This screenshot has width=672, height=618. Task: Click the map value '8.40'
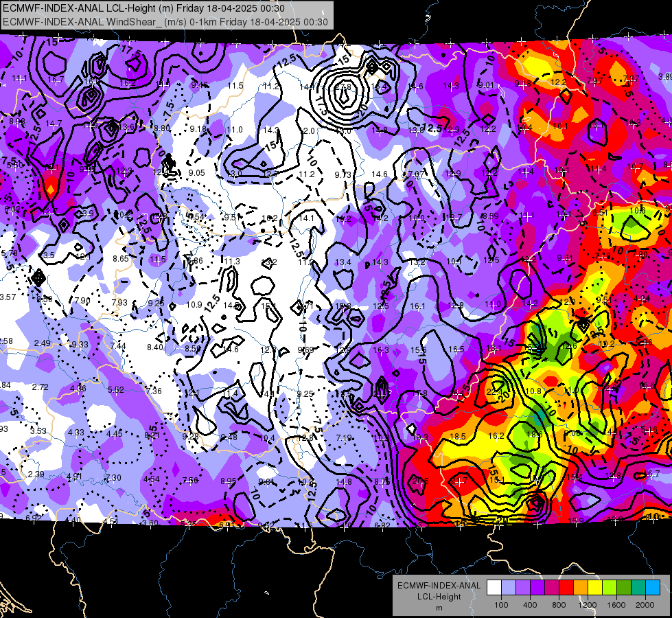coord(155,347)
